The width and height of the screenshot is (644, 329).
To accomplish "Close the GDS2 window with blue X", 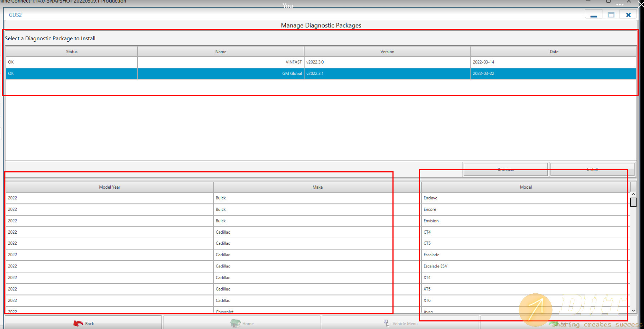I will point(628,15).
